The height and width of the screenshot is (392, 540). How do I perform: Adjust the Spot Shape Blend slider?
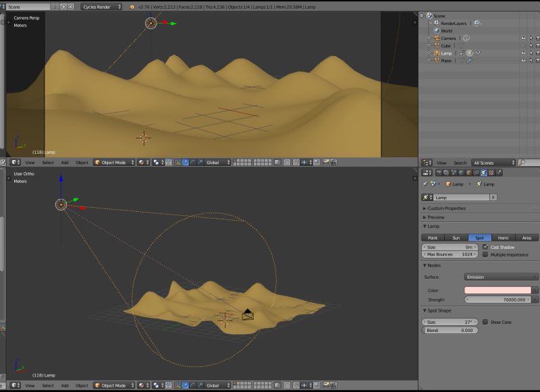(x=450, y=331)
